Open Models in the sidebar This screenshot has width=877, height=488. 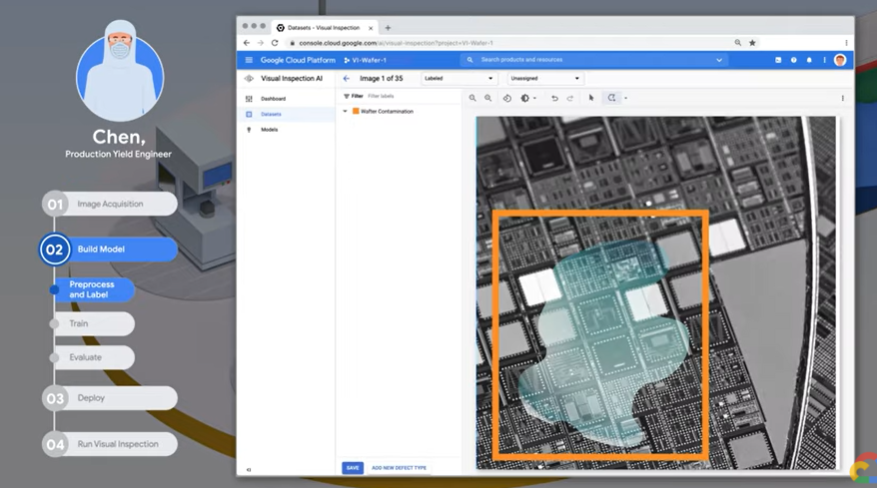(269, 130)
